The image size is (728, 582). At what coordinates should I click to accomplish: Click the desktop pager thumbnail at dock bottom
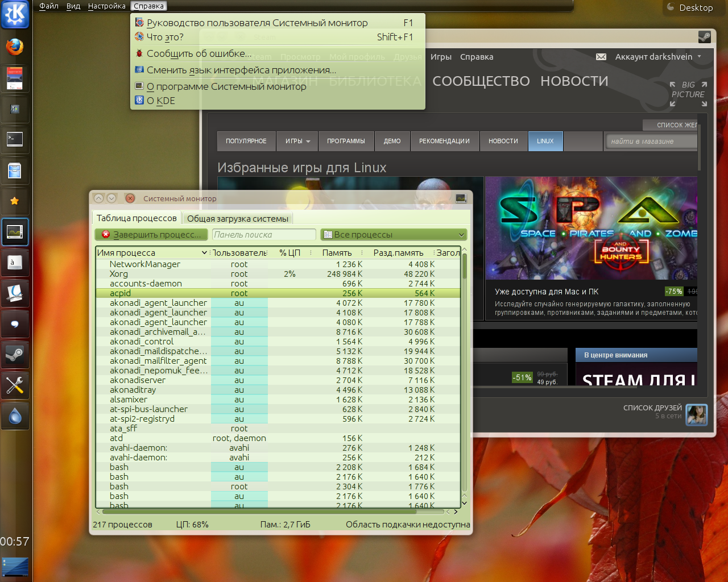[15, 567]
